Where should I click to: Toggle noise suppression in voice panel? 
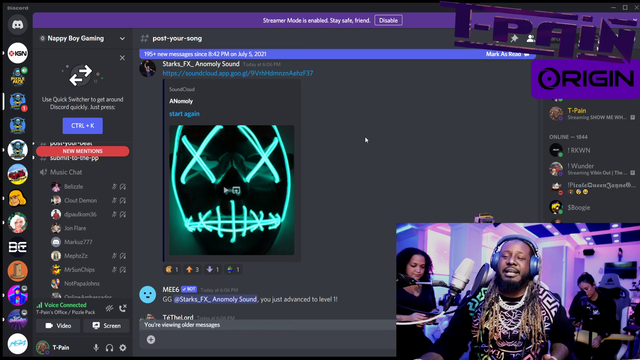click(x=109, y=309)
